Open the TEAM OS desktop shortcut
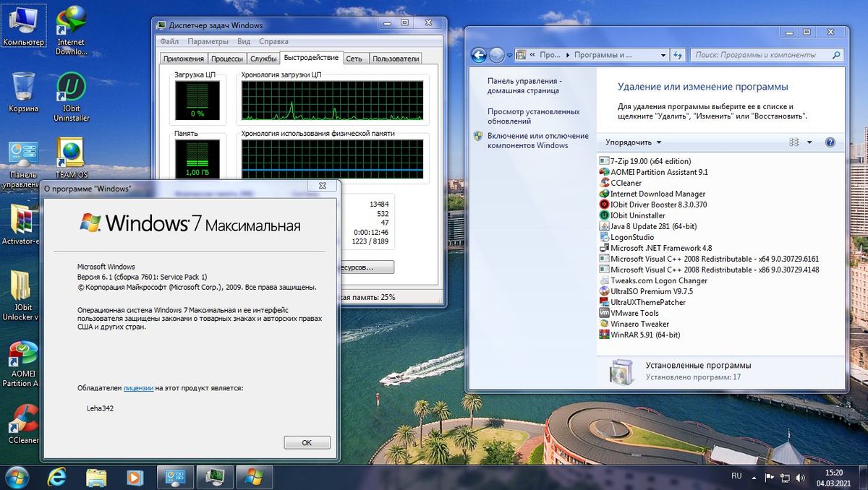This screenshot has width=868, height=490. point(71,158)
